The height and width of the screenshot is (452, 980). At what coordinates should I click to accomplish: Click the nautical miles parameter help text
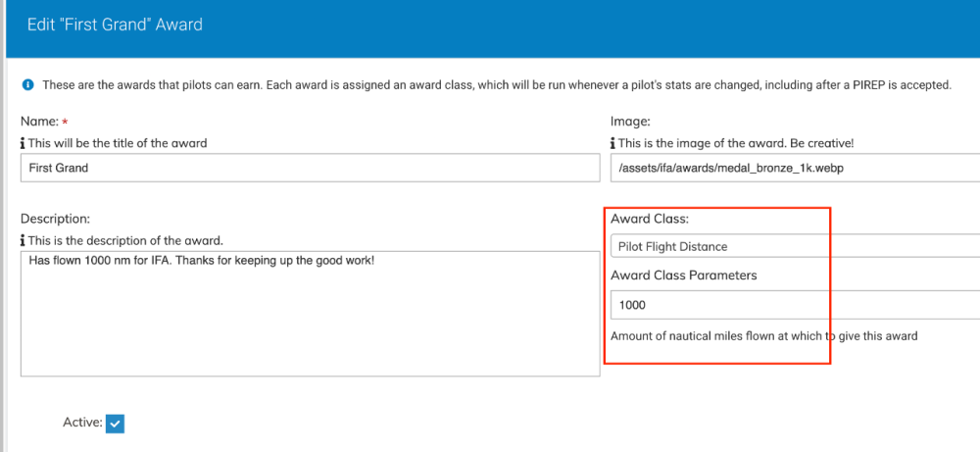tap(763, 336)
